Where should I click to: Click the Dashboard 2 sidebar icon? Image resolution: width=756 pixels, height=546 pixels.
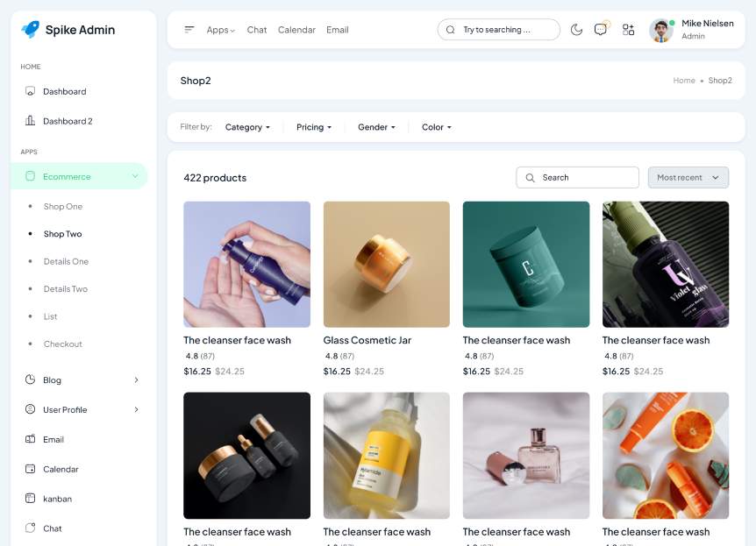tap(31, 121)
